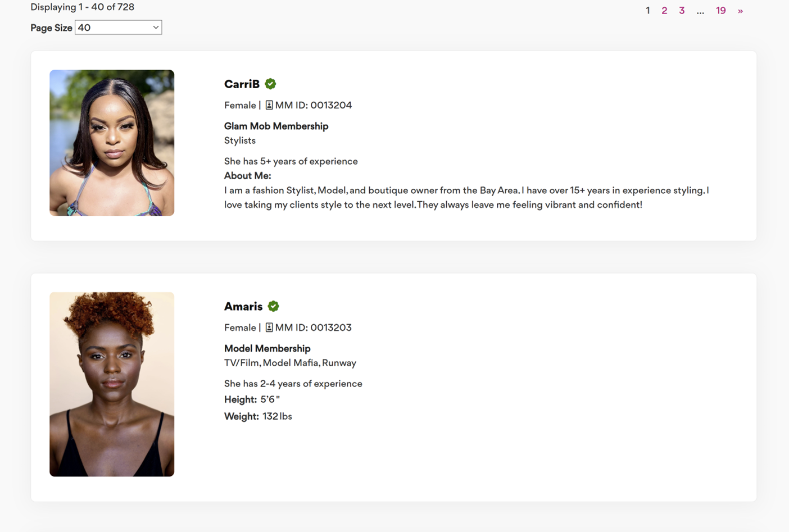The width and height of the screenshot is (789, 532).
Task: Click CarriB's About Me description text
Action: (x=466, y=198)
